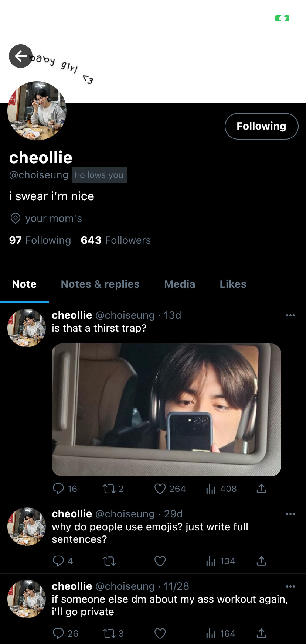Share the thirst trap post
Image resolution: width=306 pixels, height=644 pixels.
(x=261, y=489)
